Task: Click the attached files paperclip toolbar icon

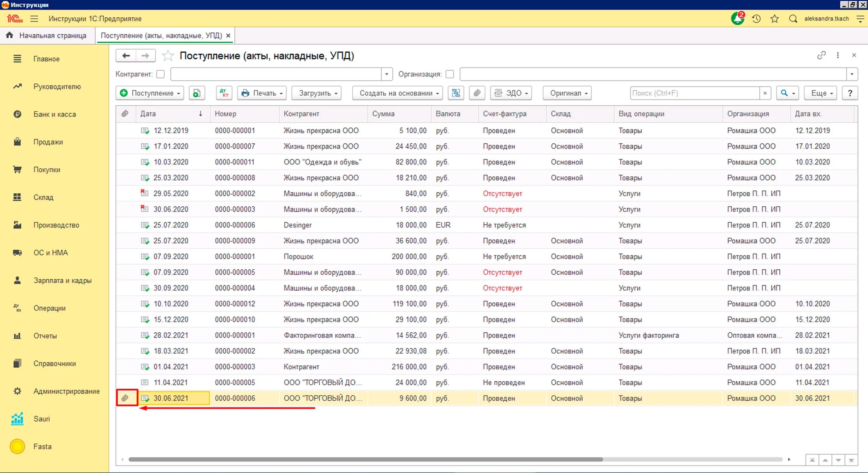Action: [x=477, y=93]
